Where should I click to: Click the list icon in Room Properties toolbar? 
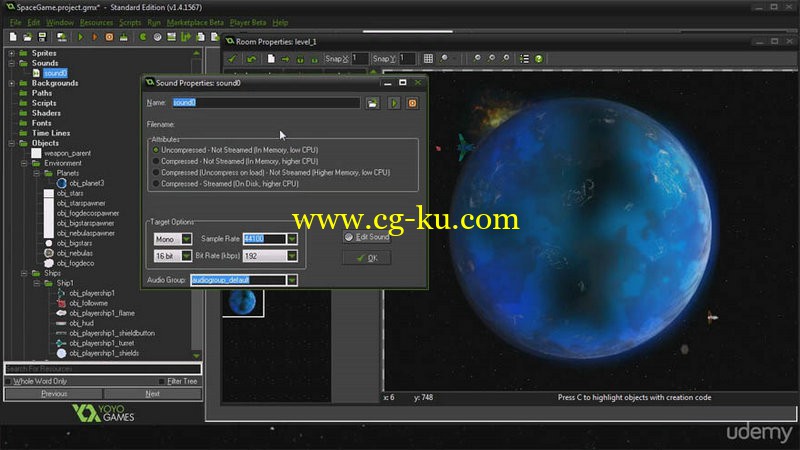point(524,59)
